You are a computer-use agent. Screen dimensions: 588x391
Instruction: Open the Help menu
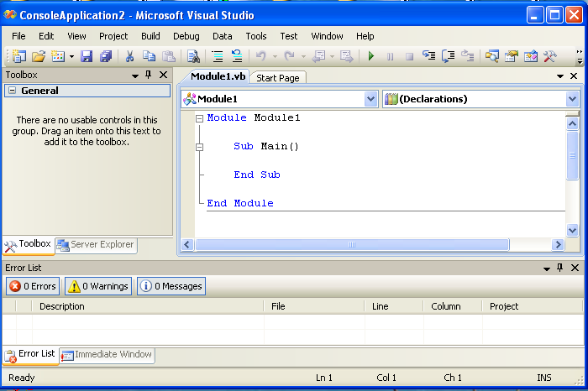pyautogui.click(x=365, y=36)
